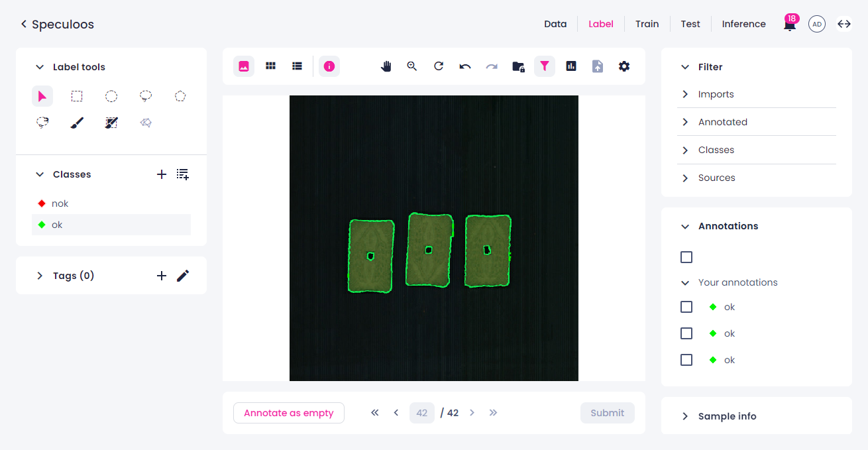Expand the Sources filter
868x450 pixels.
click(x=685, y=178)
